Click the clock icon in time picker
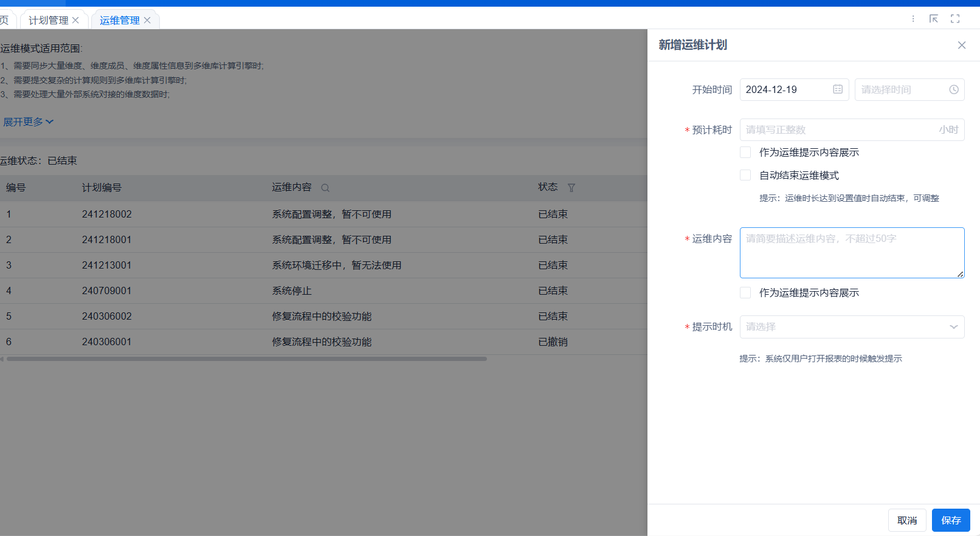Viewport: 980px width, 536px height. tap(953, 89)
